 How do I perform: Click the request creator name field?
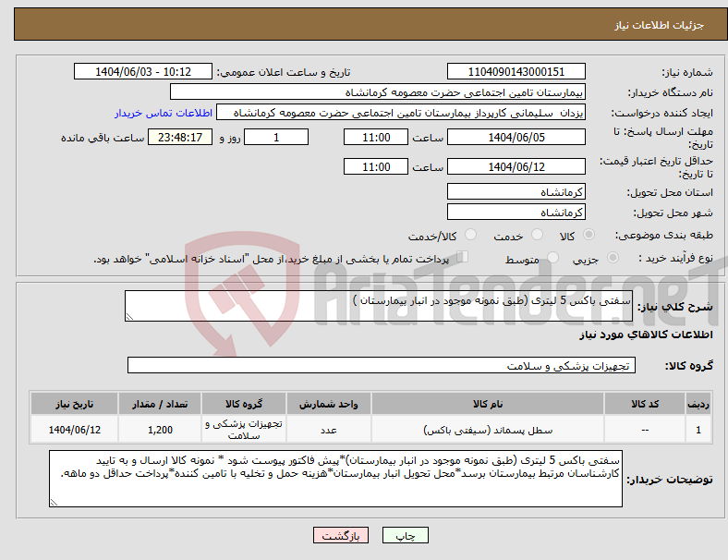pos(401,113)
